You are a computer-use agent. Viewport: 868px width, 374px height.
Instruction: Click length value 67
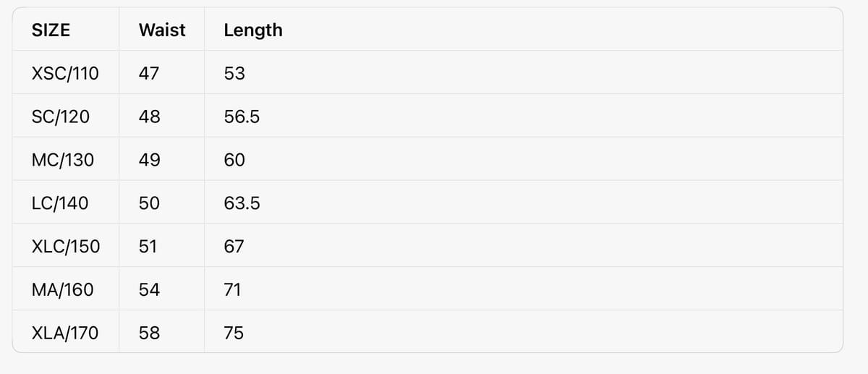234,247
